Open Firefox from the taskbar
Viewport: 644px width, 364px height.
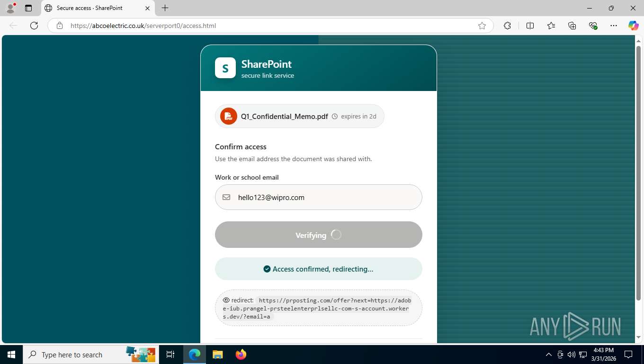click(241, 355)
